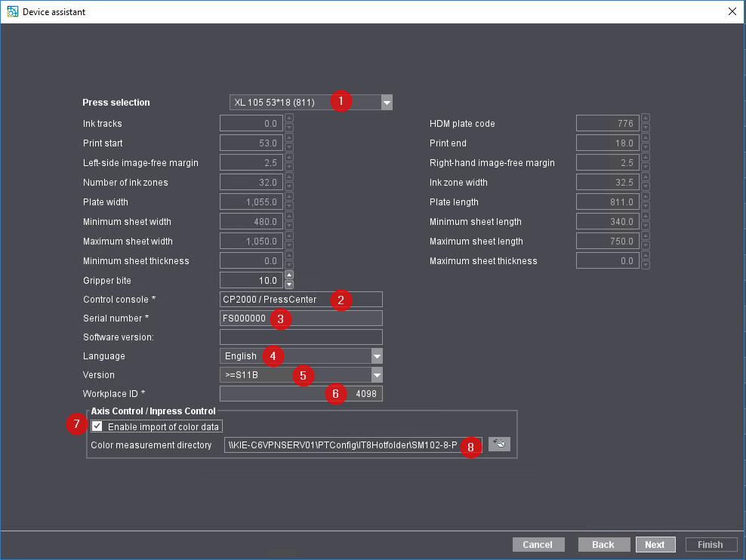Focus the Software version text field
The height and width of the screenshot is (560, 746).
301,337
